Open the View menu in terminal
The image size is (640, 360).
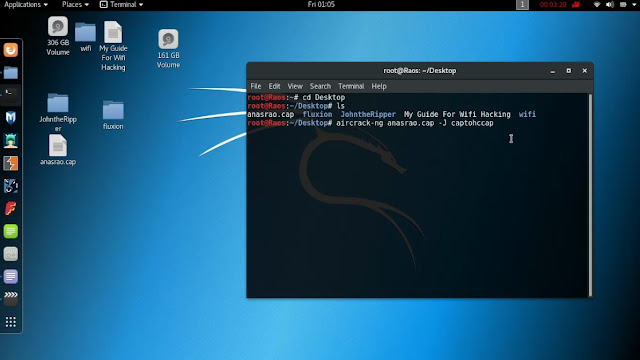coord(295,86)
